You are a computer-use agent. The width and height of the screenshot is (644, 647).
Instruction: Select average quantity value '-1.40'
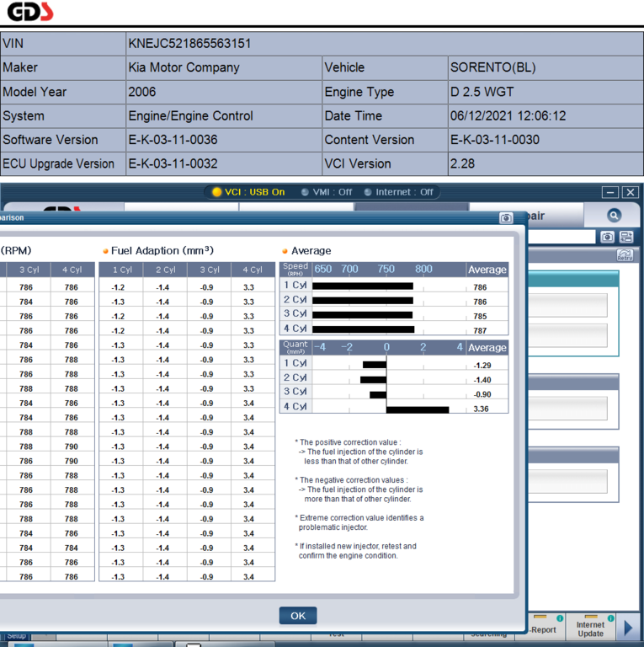tap(482, 380)
